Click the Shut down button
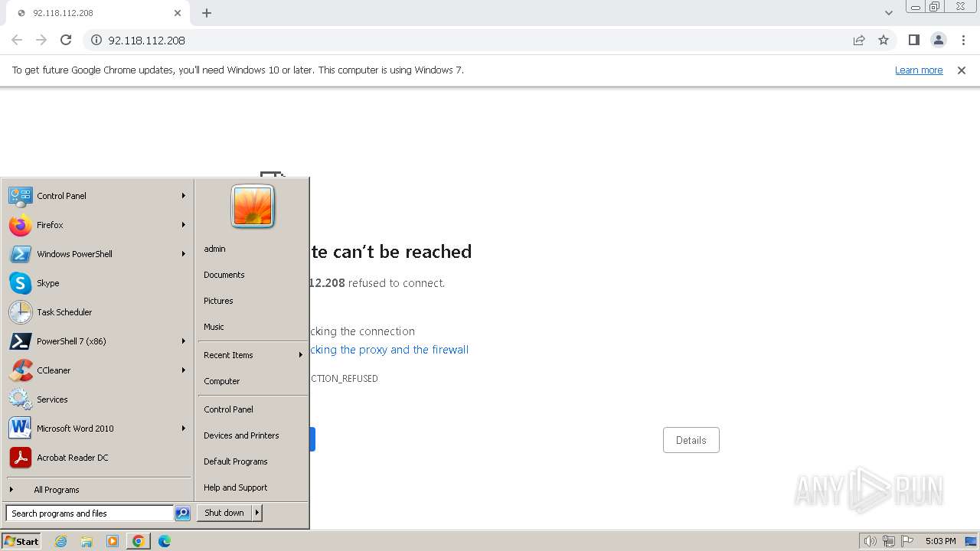980x551 pixels. [224, 513]
